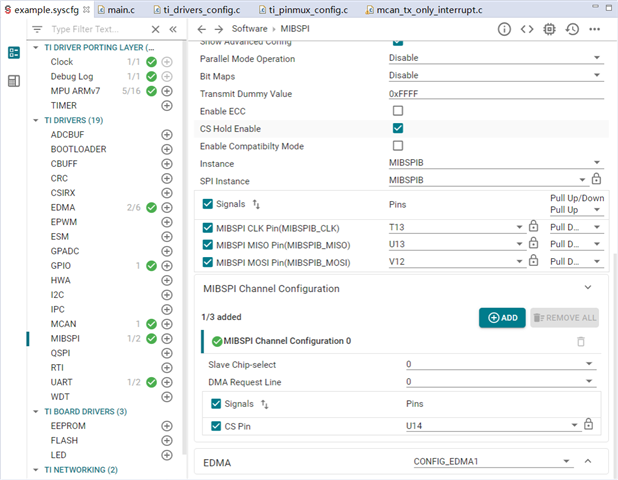The image size is (618, 480).
Task: Delete MIBSPI Channel Configuration 0
Action: [581, 341]
